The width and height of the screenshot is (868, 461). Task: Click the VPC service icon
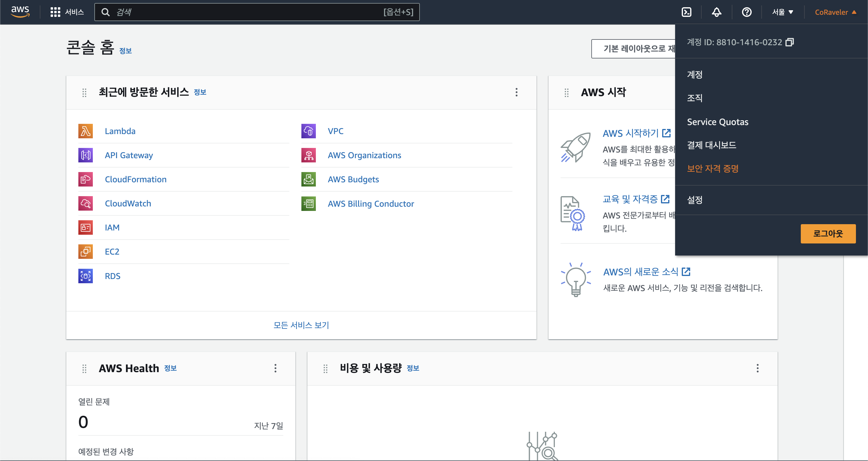click(309, 131)
